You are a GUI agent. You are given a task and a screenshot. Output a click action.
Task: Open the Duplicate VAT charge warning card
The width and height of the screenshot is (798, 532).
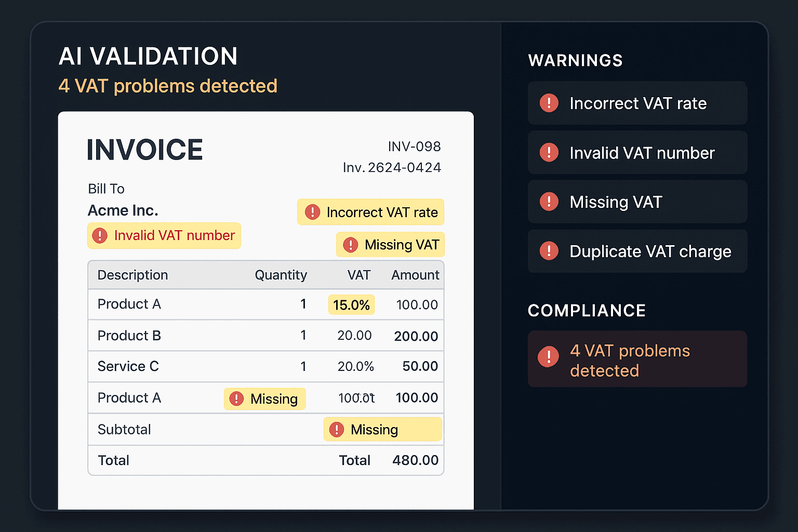tap(637, 251)
